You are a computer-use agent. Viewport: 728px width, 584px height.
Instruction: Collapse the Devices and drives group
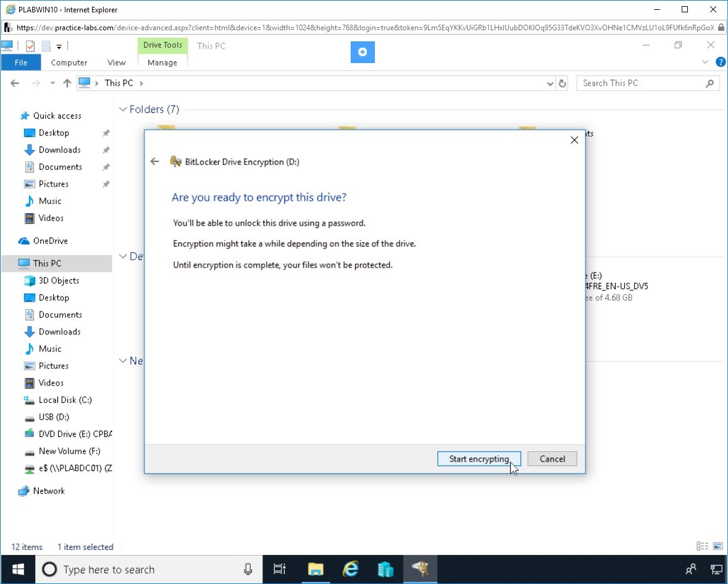tap(123, 256)
